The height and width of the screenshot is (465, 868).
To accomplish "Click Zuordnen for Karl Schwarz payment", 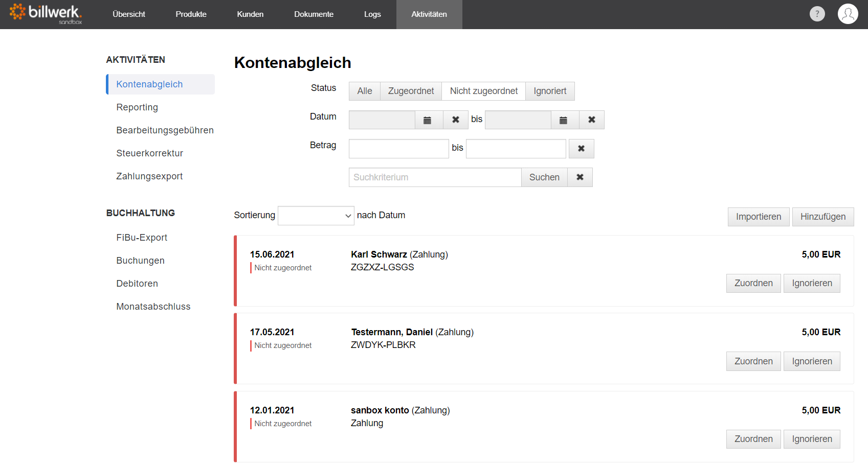I will point(753,283).
